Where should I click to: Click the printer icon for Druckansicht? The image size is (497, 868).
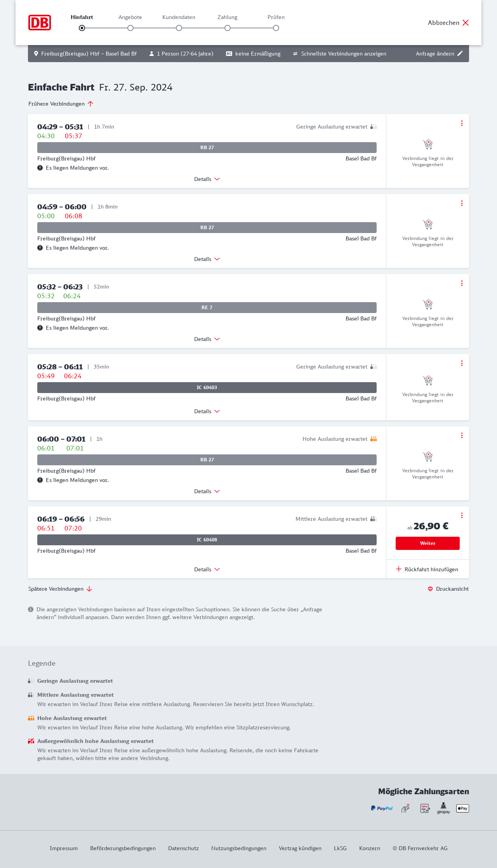pyautogui.click(x=430, y=589)
